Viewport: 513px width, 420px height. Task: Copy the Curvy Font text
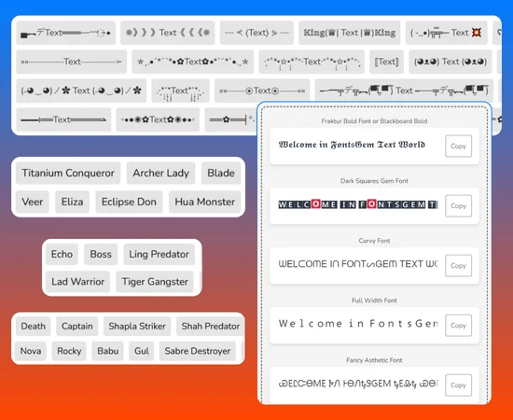pyautogui.click(x=458, y=265)
